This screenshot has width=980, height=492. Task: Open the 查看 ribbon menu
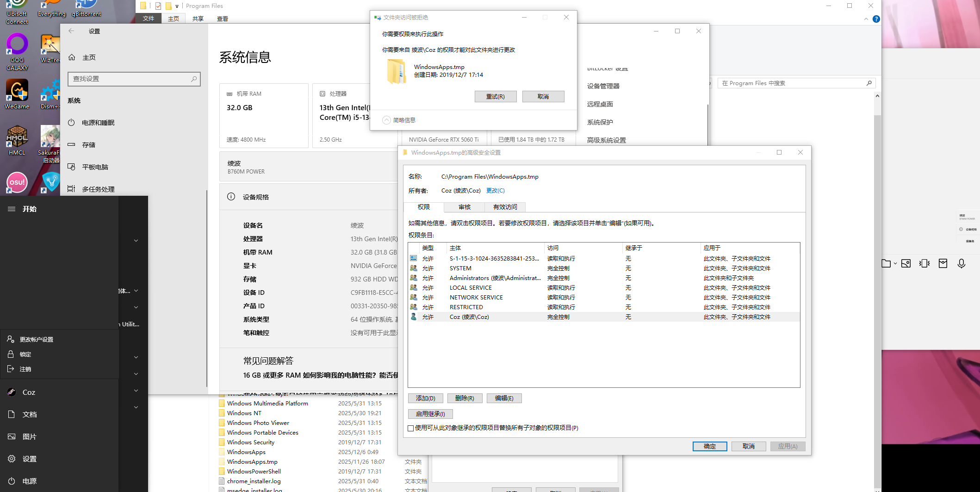[222, 19]
